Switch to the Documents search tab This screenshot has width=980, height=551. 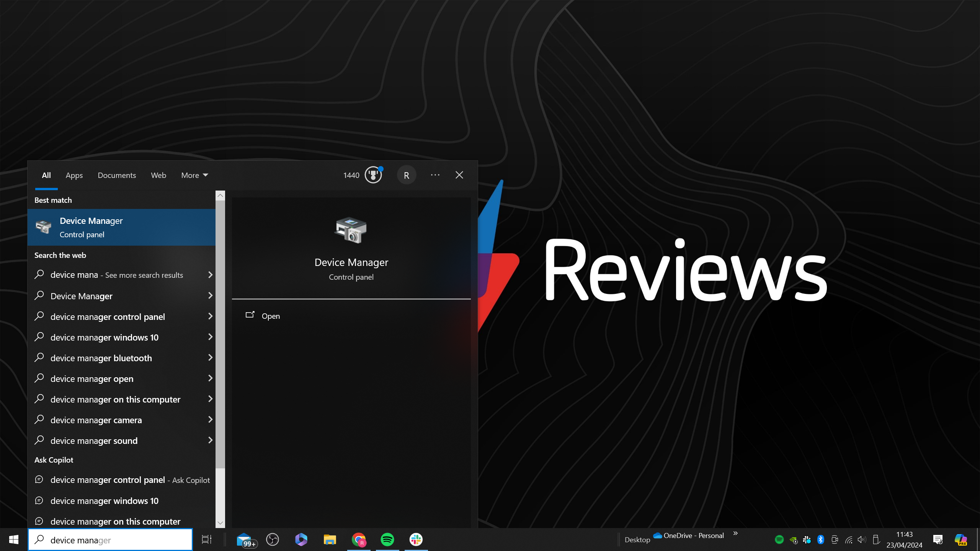(117, 175)
